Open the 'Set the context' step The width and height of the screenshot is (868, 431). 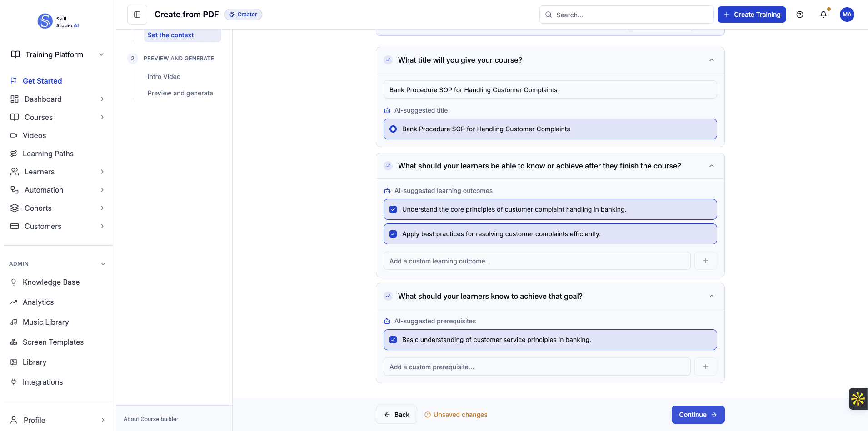170,35
